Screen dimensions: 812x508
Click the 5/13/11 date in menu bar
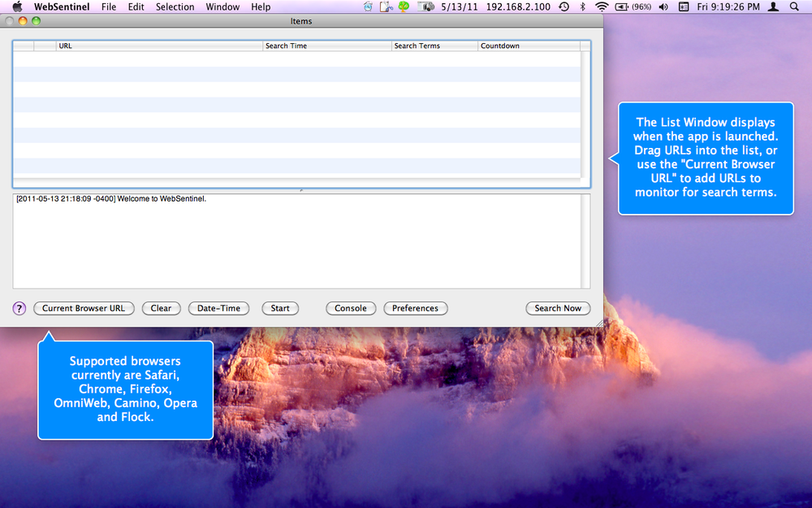point(460,7)
